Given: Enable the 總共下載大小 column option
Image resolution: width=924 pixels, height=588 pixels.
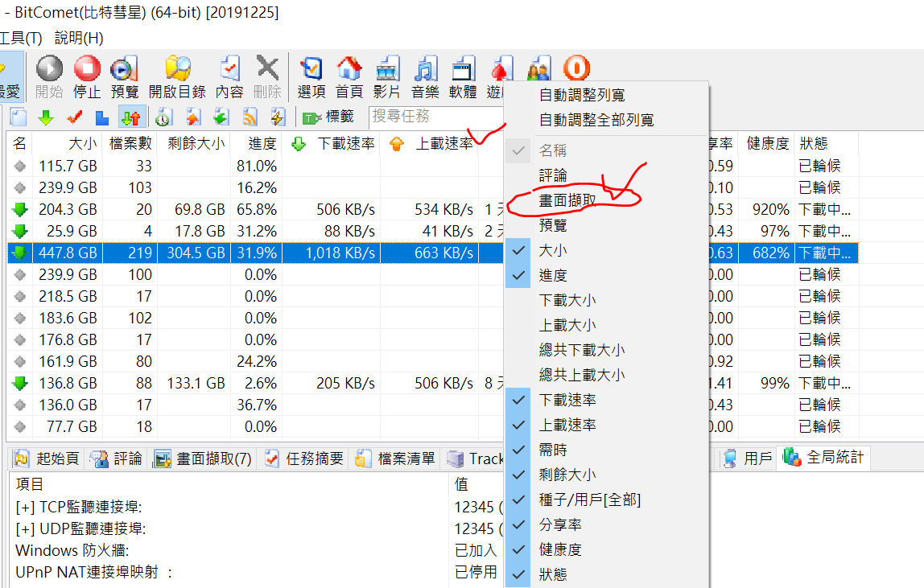Looking at the screenshot, I should click(607, 350).
